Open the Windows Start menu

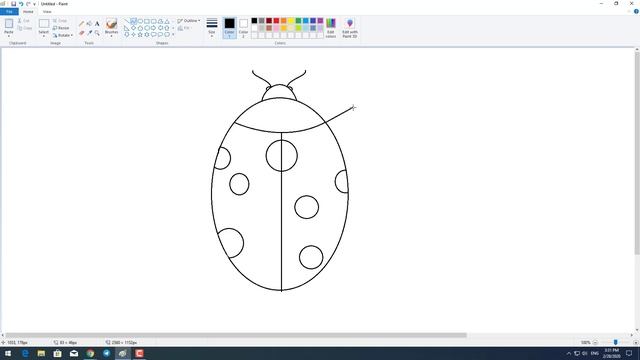(x=8, y=353)
